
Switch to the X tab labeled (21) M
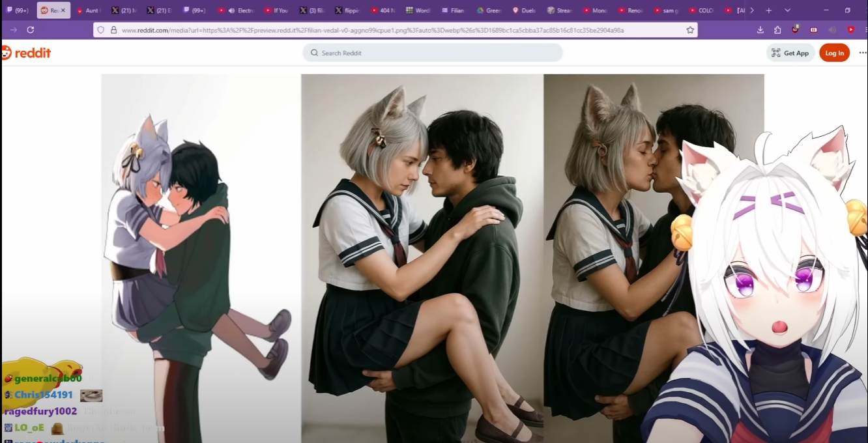(123, 10)
